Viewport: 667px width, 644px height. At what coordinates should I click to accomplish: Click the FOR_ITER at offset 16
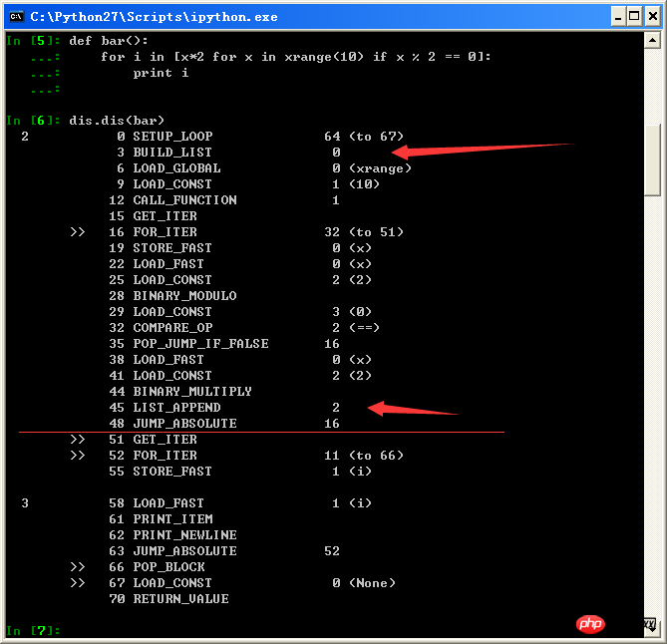pyautogui.click(x=165, y=232)
